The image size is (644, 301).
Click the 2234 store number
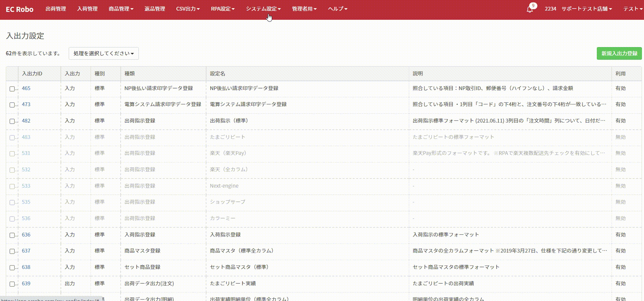click(x=550, y=9)
